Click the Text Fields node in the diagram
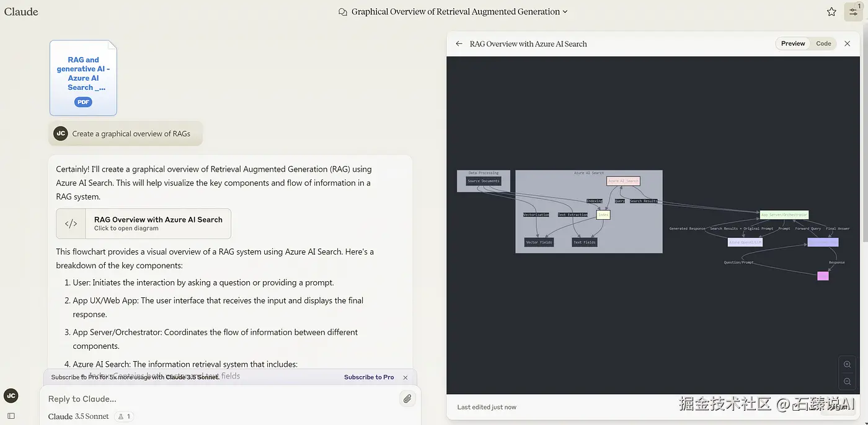This screenshot has height=425, width=868. click(x=585, y=242)
